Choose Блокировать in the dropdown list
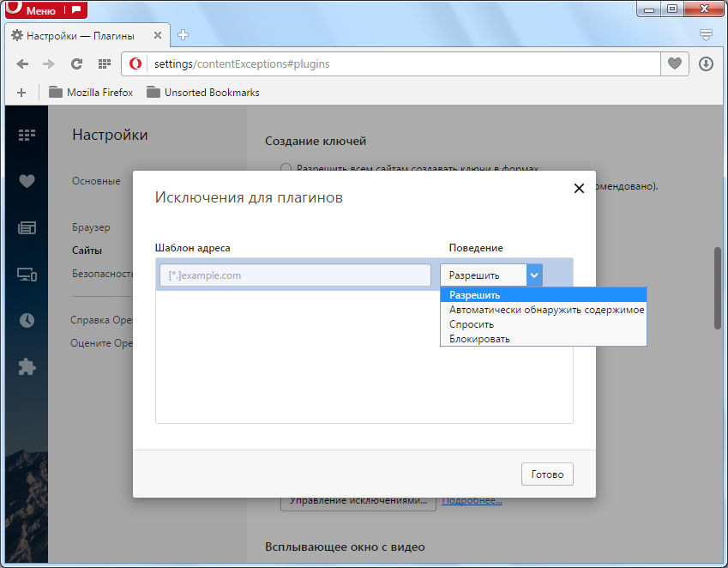This screenshot has height=568, width=728. point(544,339)
